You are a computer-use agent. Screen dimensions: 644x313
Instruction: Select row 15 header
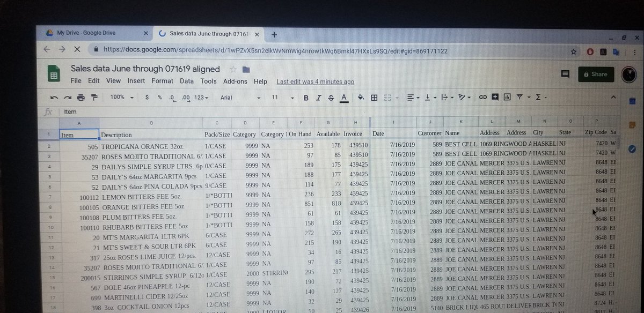point(52,278)
